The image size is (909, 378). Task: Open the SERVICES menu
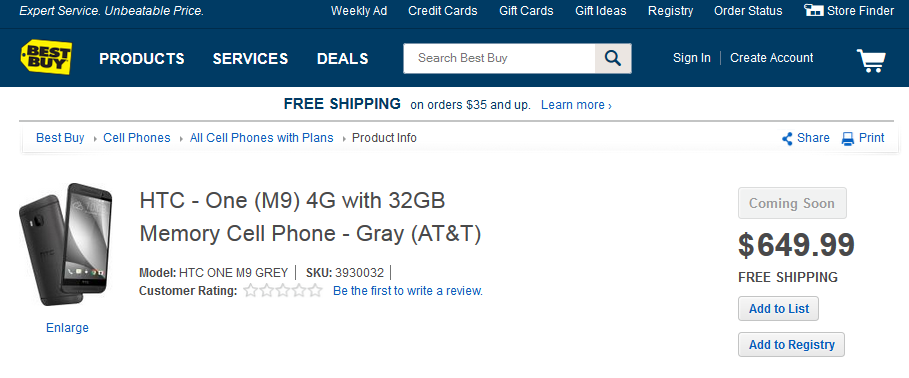(250, 59)
